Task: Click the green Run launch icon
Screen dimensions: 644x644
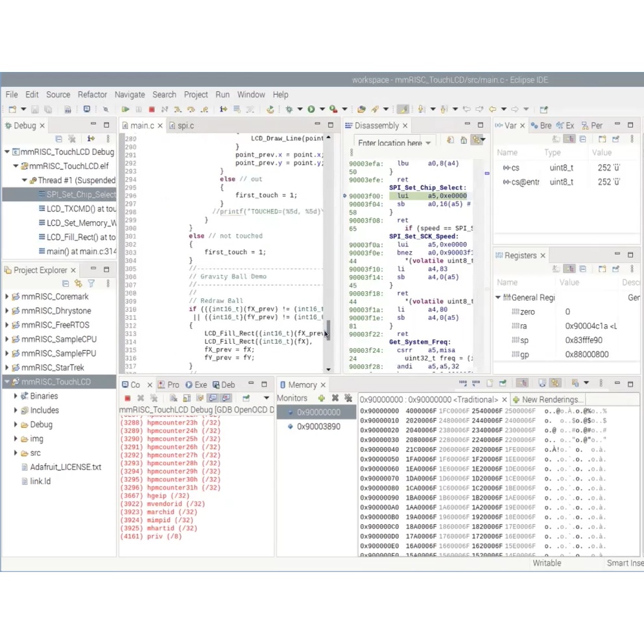Action: [x=311, y=109]
